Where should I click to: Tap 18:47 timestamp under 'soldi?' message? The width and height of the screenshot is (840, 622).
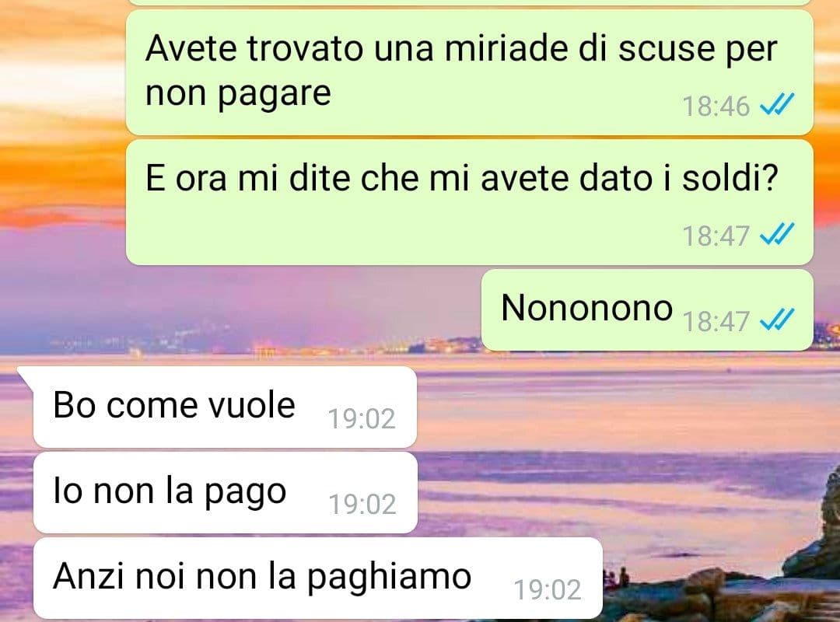tap(716, 236)
